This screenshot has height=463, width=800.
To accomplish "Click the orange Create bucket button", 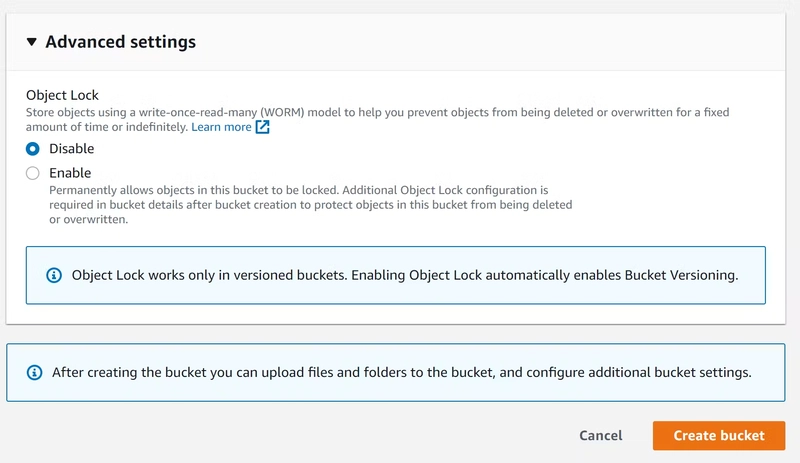I will (x=719, y=435).
